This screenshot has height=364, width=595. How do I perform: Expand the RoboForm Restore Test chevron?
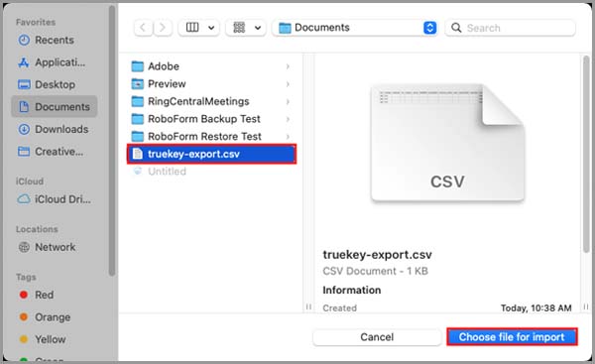[x=288, y=136]
